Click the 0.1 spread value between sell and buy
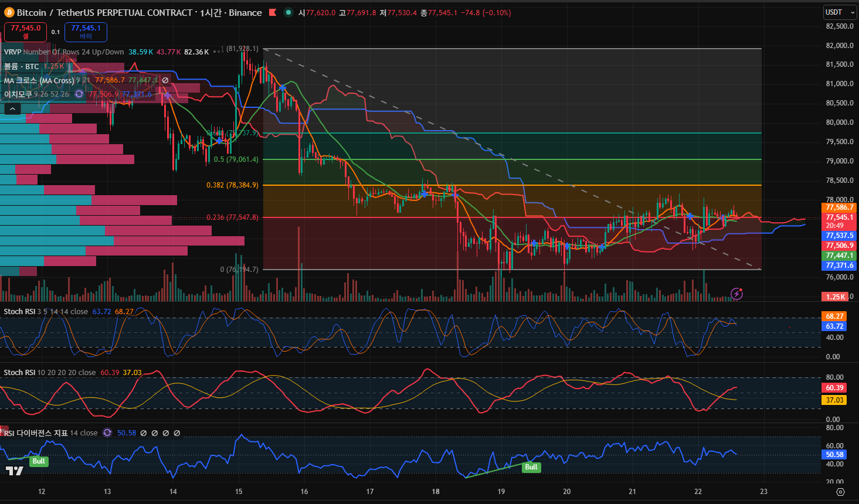This screenshot has height=504, width=859. pos(56,32)
